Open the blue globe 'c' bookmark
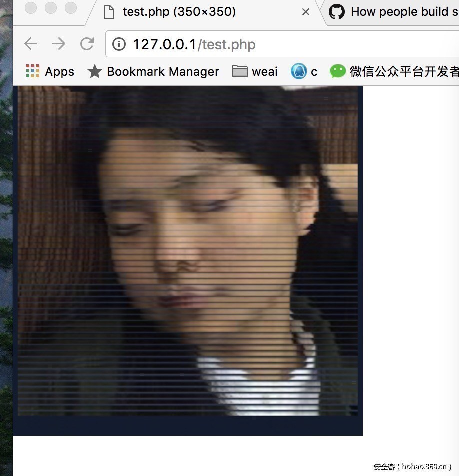 [x=304, y=71]
